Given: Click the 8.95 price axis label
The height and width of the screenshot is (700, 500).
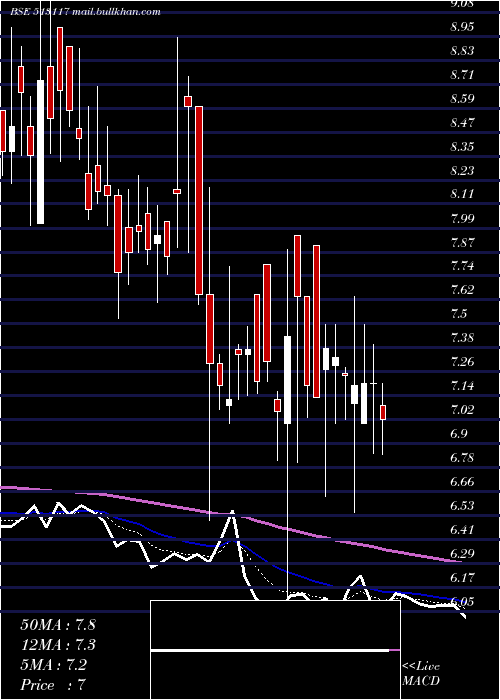Looking at the screenshot, I should (462, 27).
